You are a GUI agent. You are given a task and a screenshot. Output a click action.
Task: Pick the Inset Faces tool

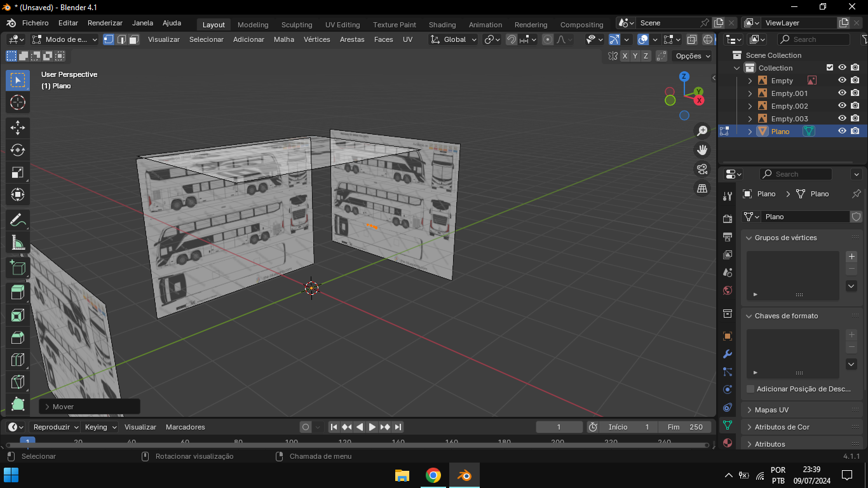18,315
